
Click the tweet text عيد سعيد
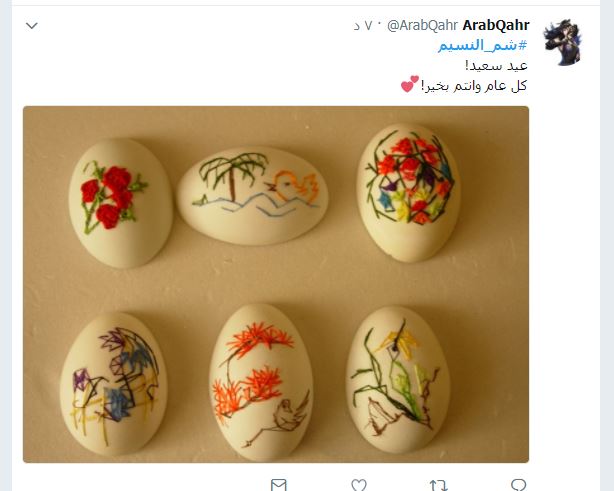coord(496,65)
